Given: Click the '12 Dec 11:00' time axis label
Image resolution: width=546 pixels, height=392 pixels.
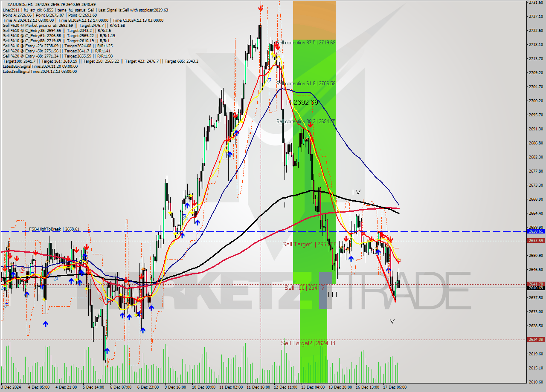Looking at the screenshot, I should point(285,387).
